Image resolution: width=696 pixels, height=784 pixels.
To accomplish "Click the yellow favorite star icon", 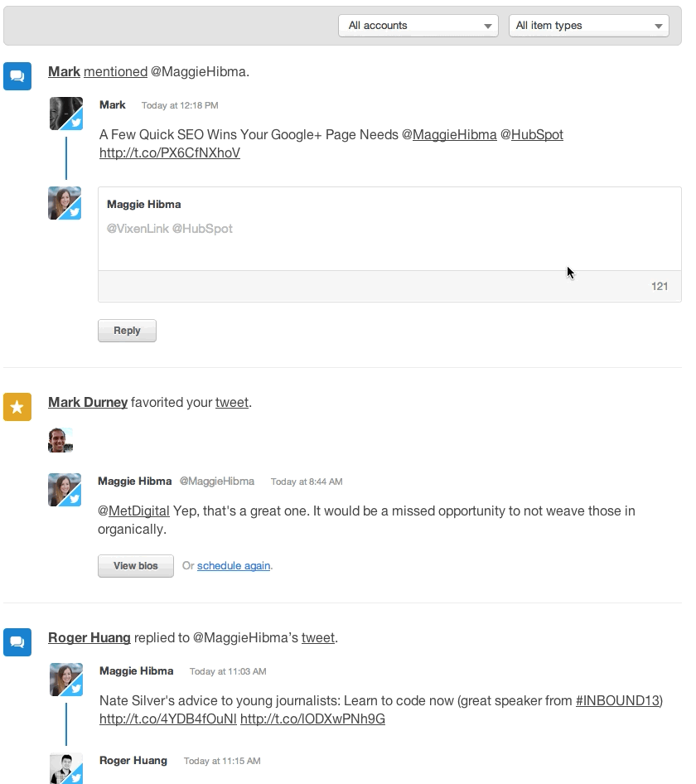I will [17, 407].
